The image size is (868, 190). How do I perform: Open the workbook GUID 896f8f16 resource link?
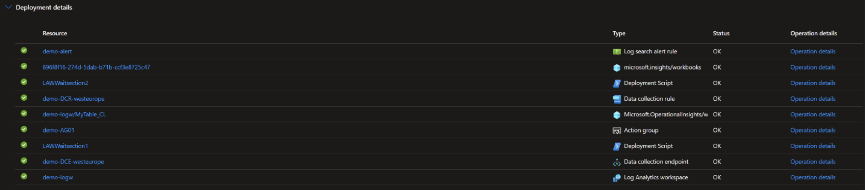coord(96,67)
